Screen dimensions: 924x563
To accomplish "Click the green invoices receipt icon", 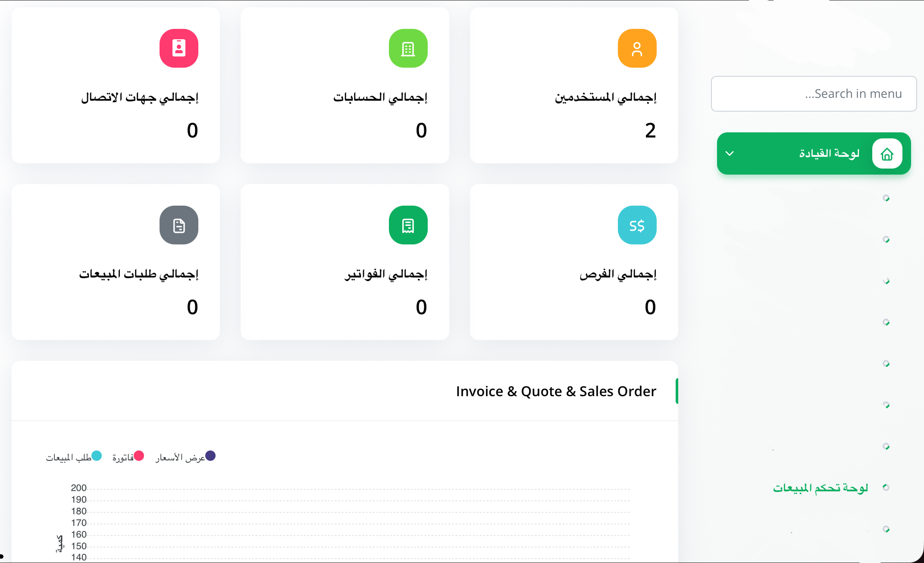I will click(408, 225).
